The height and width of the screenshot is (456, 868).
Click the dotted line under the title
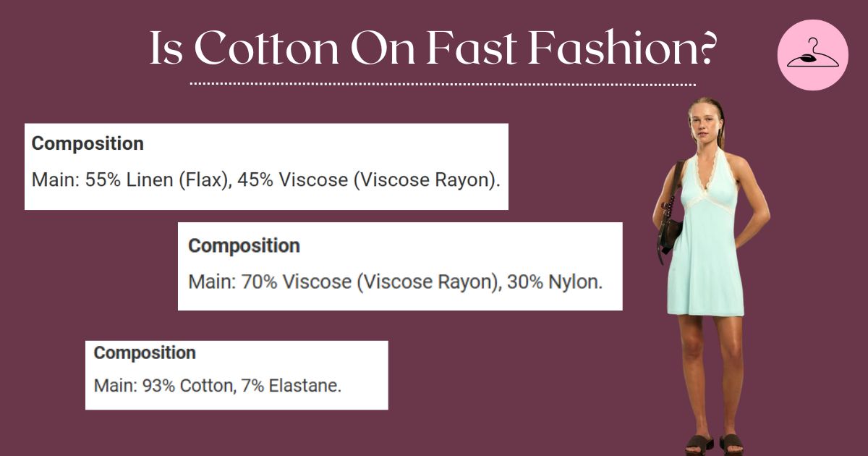pyautogui.click(x=443, y=85)
